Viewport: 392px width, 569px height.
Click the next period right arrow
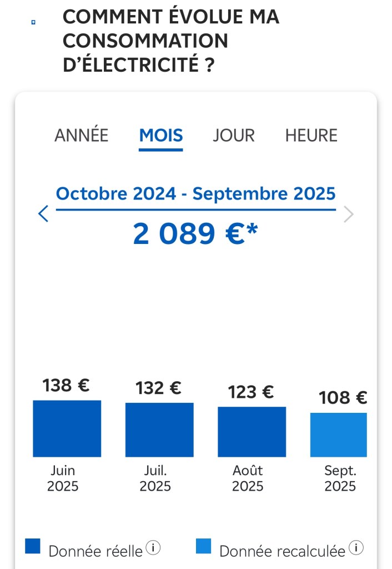pyautogui.click(x=348, y=214)
